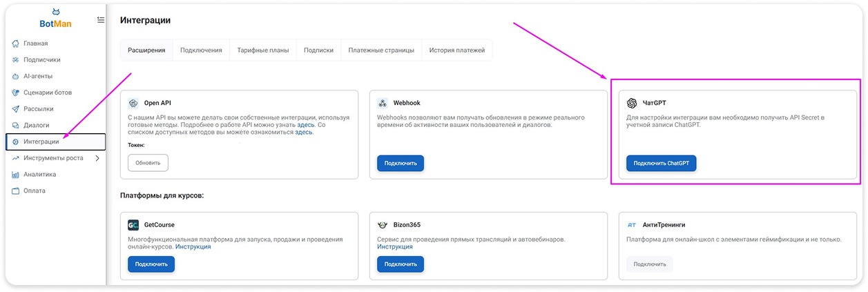Click the Bizon365 logo icon
This screenshot has width=868, height=292.
point(383,224)
